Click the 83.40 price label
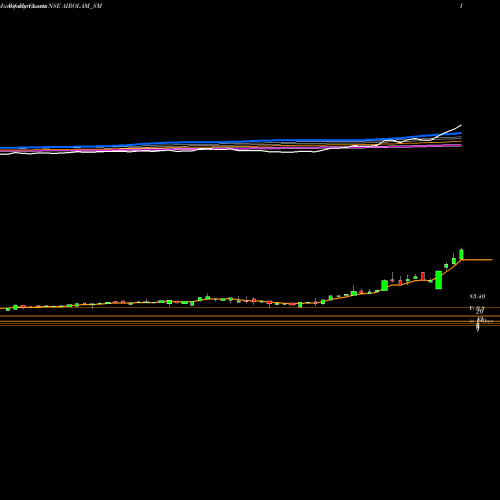Viewport: 500px width, 500px height. pos(477,296)
